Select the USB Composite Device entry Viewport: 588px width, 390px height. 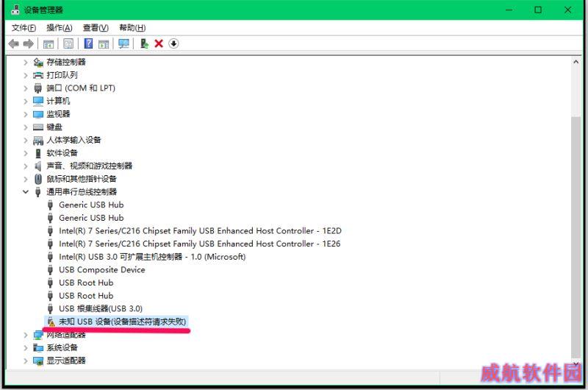[101, 270]
